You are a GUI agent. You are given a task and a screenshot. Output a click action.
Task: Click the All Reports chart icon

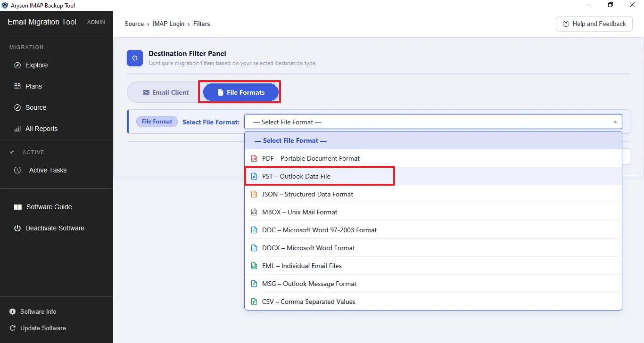17,129
